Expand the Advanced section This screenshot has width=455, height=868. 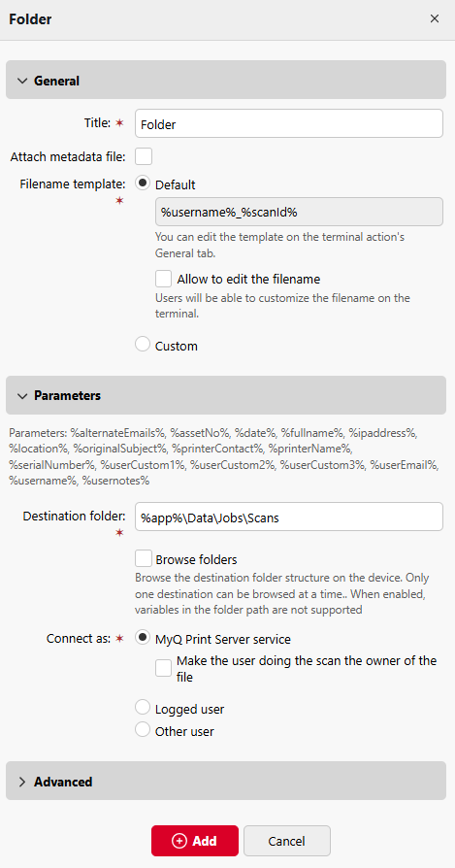[x=226, y=782]
